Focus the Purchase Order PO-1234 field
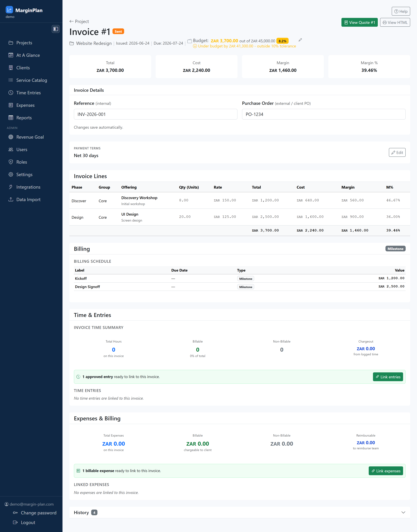The width and height of the screenshot is (417, 532). 324,114
